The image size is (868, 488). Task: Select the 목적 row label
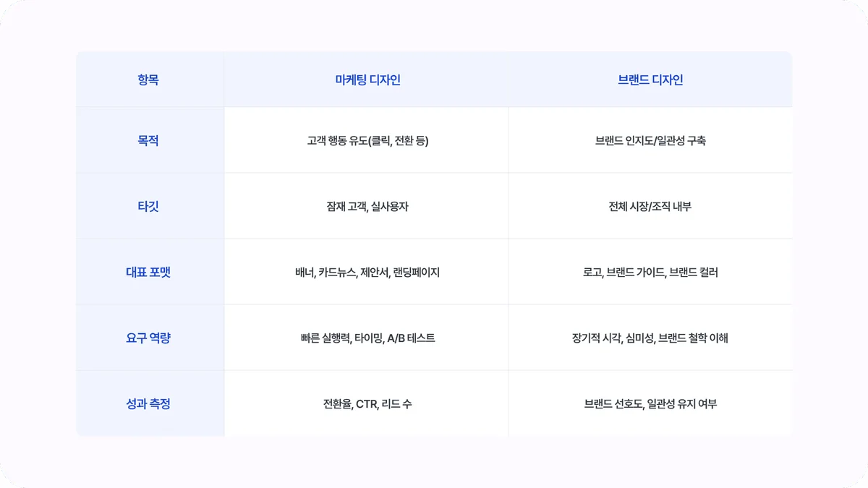148,141
